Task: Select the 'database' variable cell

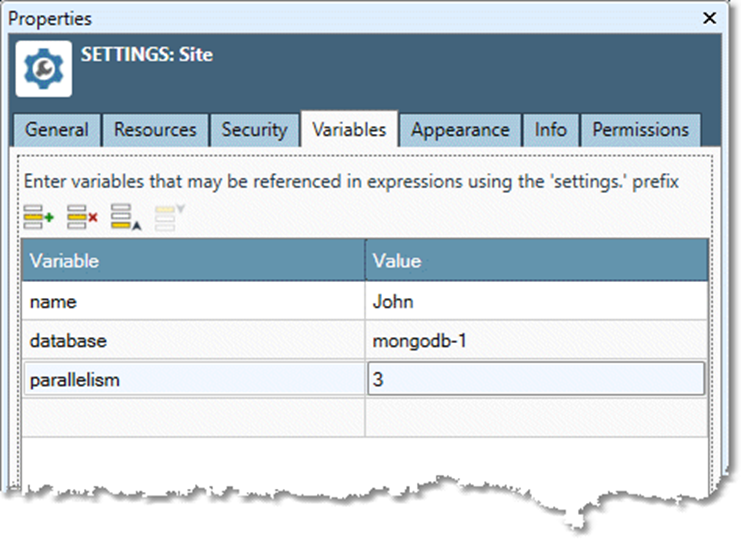Action: click(x=193, y=341)
